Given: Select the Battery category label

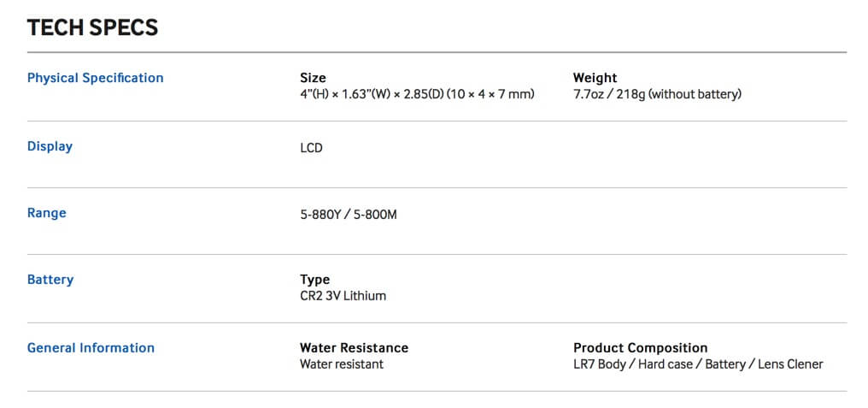Looking at the screenshot, I should [50, 280].
